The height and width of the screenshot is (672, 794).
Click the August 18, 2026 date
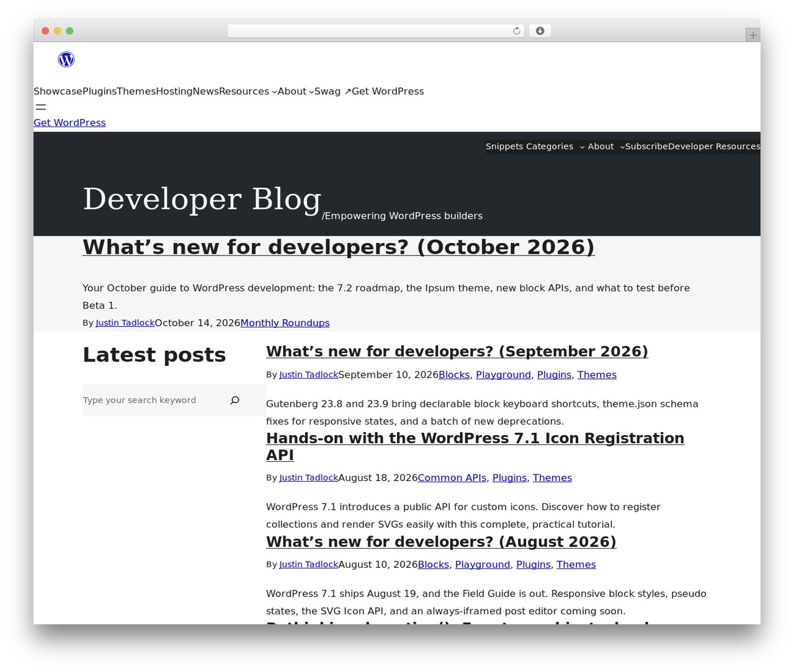[378, 478]
